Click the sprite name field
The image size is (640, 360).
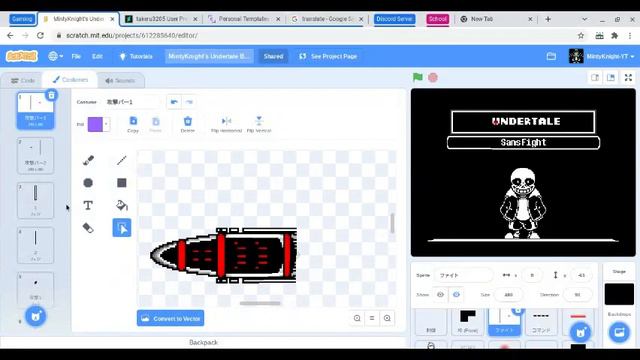[x=463, y=276]
